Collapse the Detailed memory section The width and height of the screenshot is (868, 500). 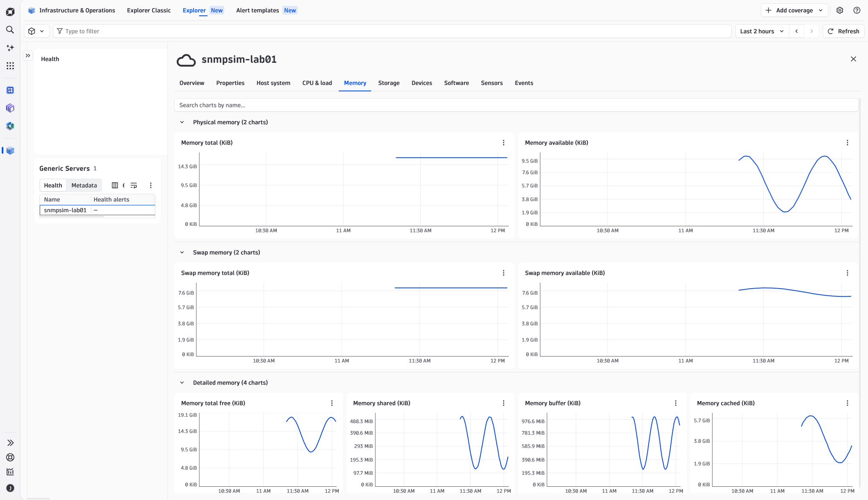[x=182, y=383]
